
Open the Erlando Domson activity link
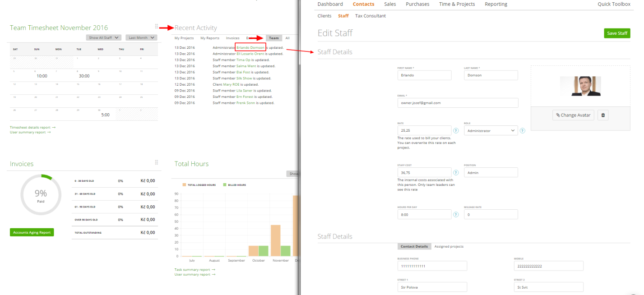pos(250,47)
